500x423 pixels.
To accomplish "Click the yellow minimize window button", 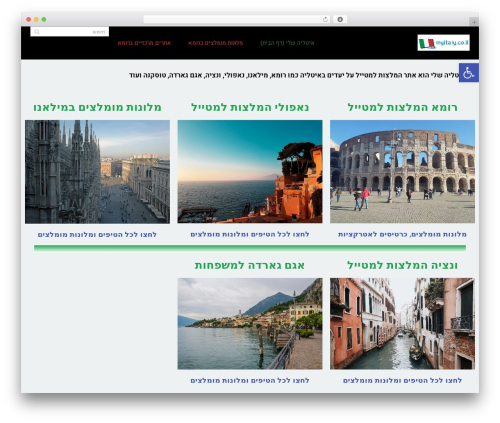I will tap(36, 19).
